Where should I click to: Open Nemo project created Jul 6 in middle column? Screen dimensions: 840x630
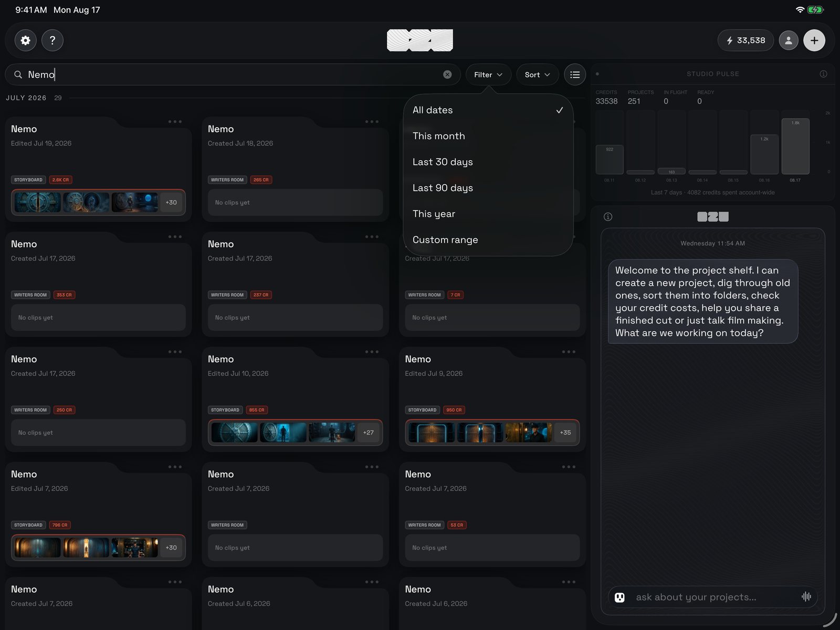coord(295,603)
